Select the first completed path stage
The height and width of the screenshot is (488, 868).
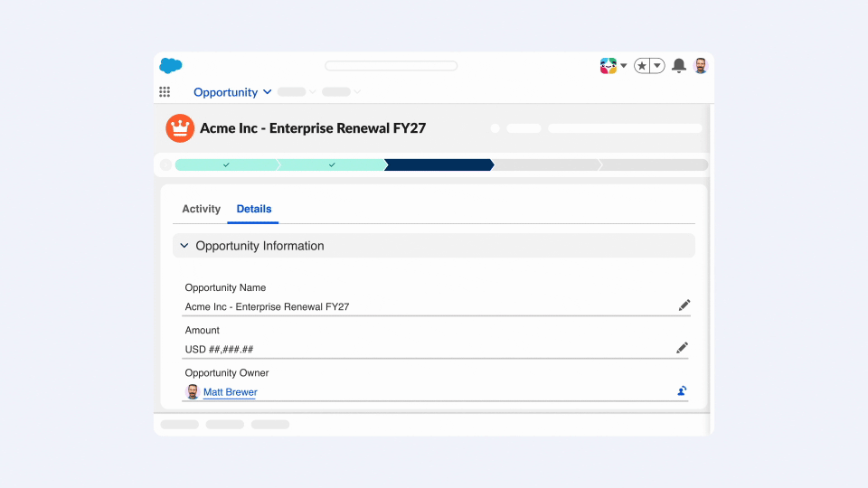click(226, 164)
